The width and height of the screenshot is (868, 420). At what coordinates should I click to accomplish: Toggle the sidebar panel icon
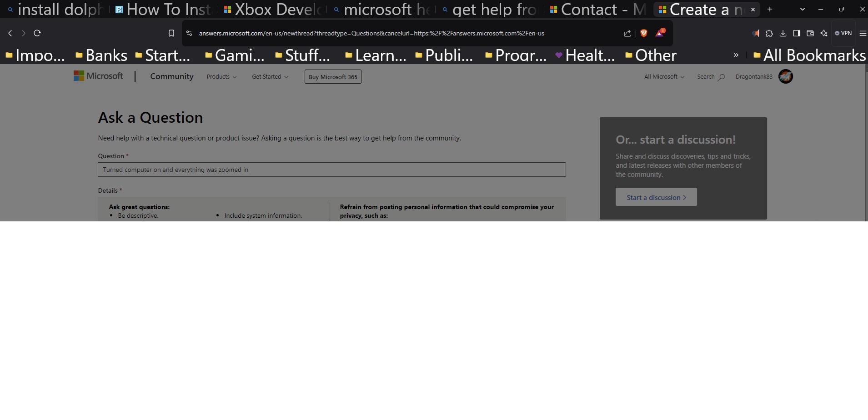click(796, 33)
